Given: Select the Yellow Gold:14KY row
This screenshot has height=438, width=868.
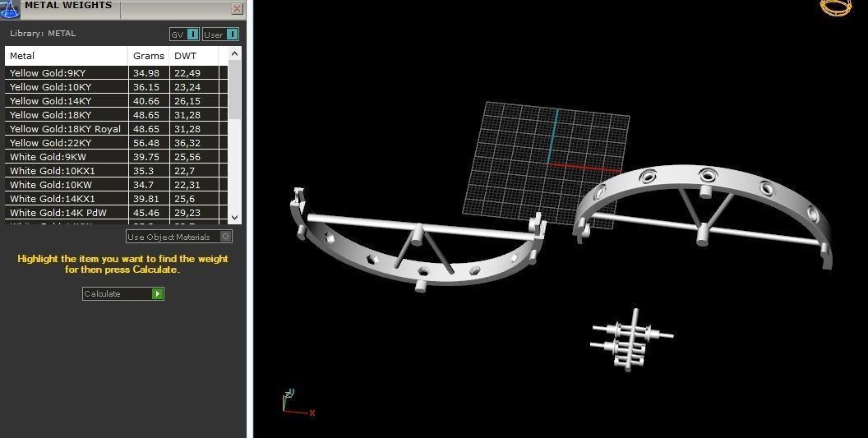Looking at the screenshot, I should tap(116, 101).
